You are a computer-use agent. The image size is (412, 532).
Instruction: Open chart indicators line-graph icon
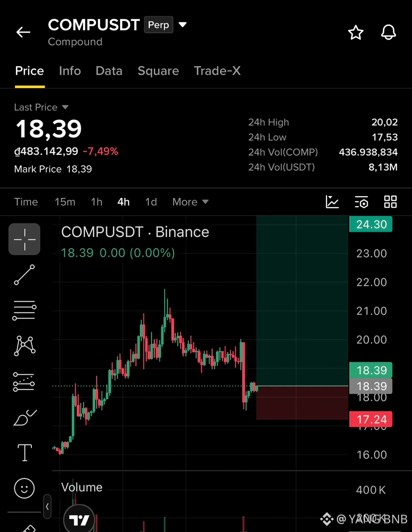(x=332, y=202)
